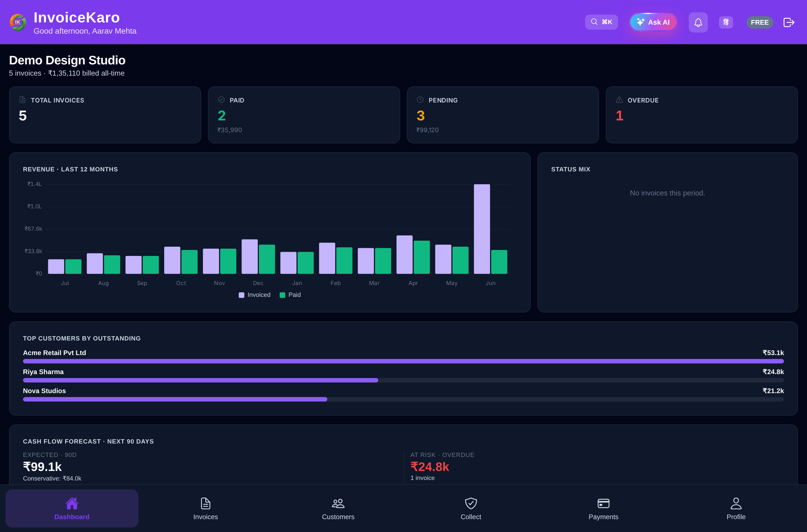
Task: Click the Pending clock icon
Action: click(x=420, y=100)
